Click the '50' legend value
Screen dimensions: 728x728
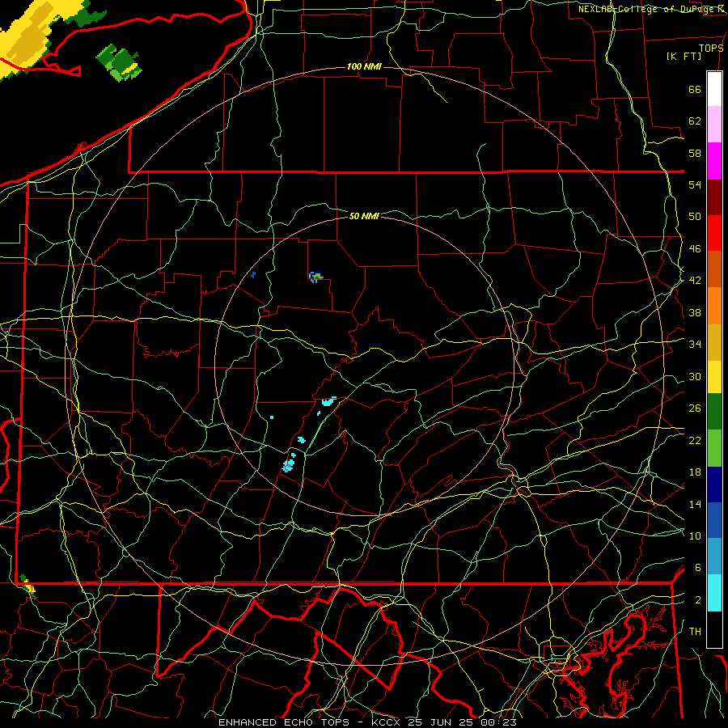[695, 217]
